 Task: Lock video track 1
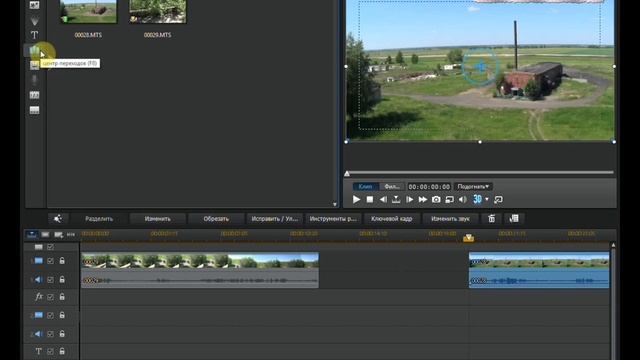[x=62, y=260]
